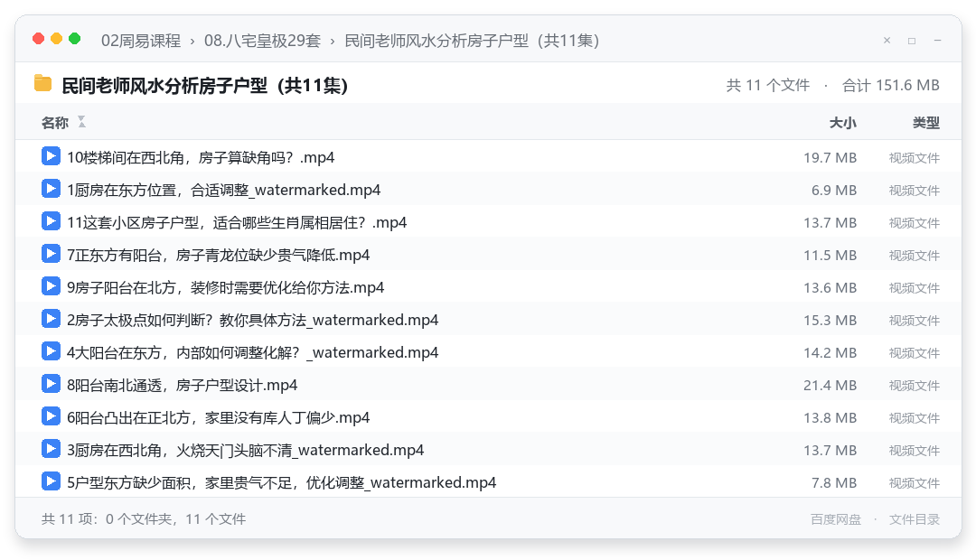Click the video icon next to 11这套小区房子户型
The height and width of the screenshot is (560, 976).
click(51, 221)
